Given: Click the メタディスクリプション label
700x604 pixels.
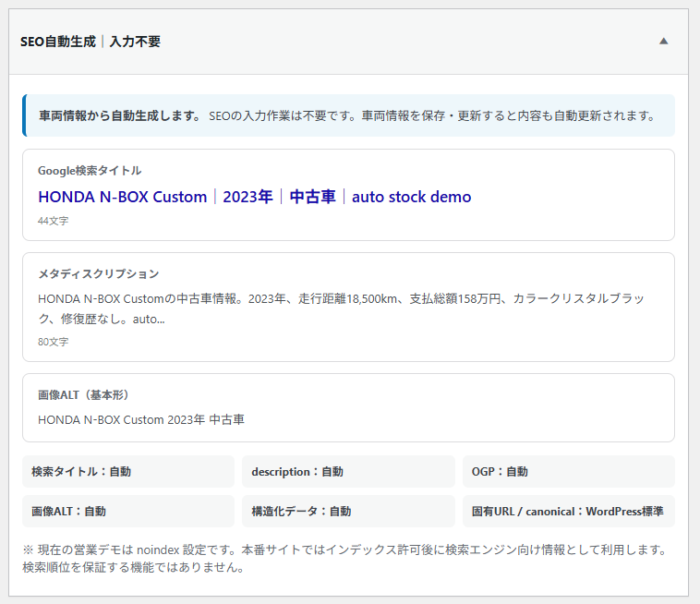Looking at the screenshot, I should coord(99,273).
